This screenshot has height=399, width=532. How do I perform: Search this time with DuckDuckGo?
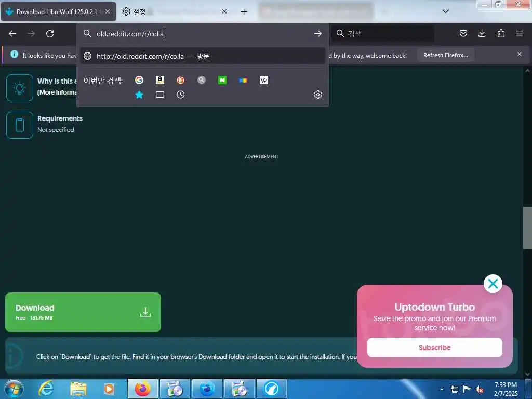pyautogui.click(x=180, y=80)
